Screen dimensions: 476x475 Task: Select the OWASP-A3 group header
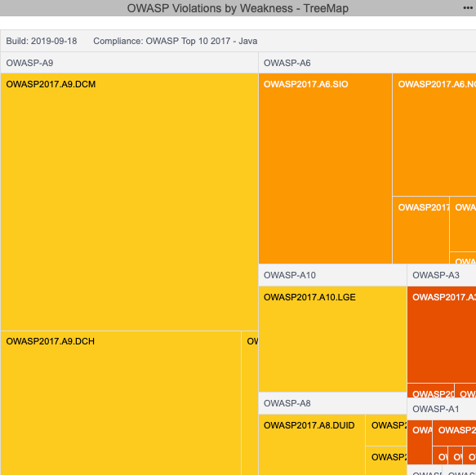click(x=442, y=275)
